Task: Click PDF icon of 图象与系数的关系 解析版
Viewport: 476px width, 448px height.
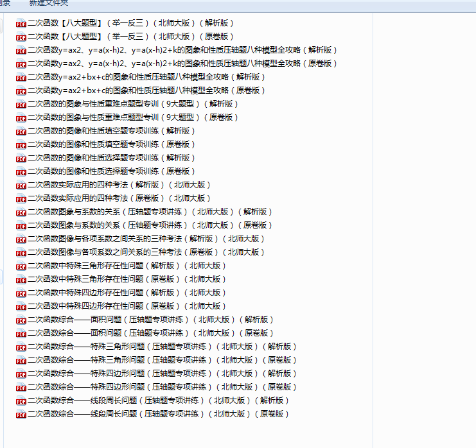Action: coord(21,212)
